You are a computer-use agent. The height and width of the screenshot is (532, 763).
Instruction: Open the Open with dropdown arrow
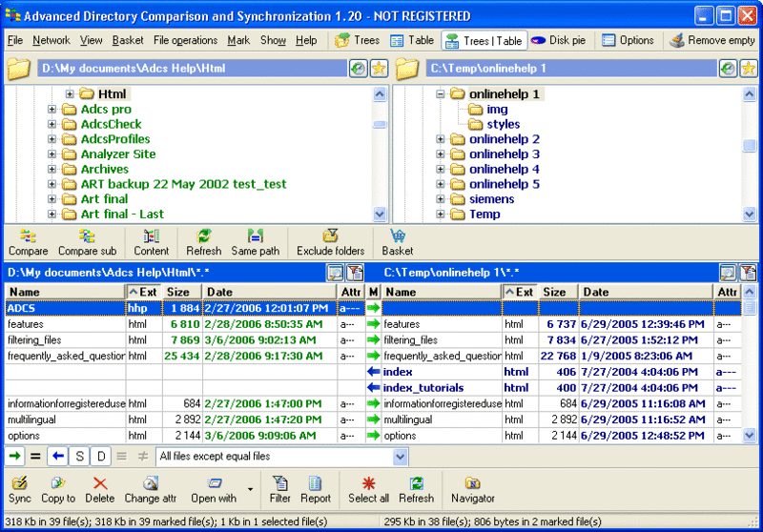(250, 489)
